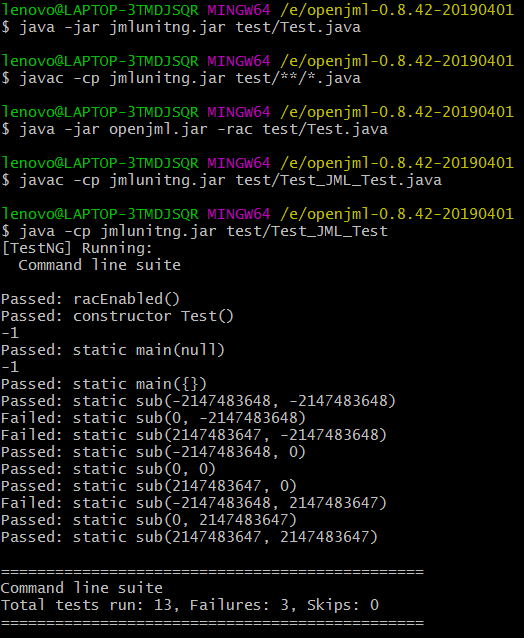Screen dimensions: 524x638
Task: Click the command 'javac -cp jmlunitng.jar test/**/*.java'
Action: pos(190,79)
